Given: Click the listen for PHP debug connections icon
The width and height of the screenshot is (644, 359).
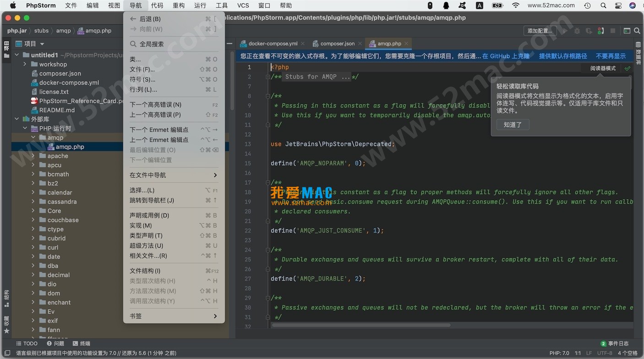Looking at the screenshot, I should pyautogui.click(x=601, y=31).
